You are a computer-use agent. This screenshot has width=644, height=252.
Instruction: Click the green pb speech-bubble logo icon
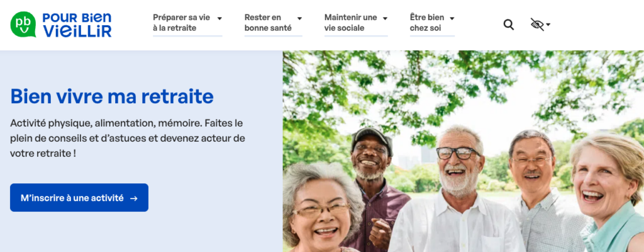[x=23, y=25]
